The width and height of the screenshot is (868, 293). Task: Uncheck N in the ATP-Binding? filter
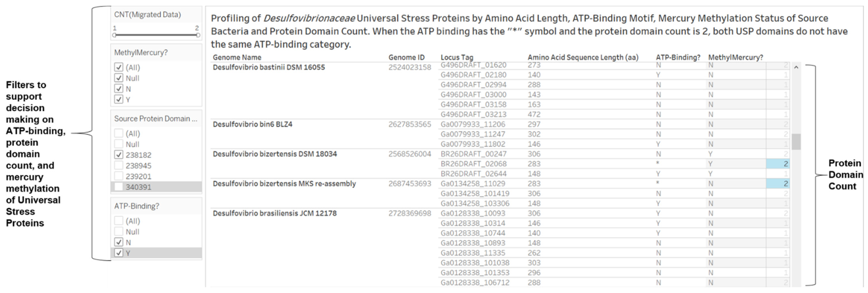[x=119, y=242]
